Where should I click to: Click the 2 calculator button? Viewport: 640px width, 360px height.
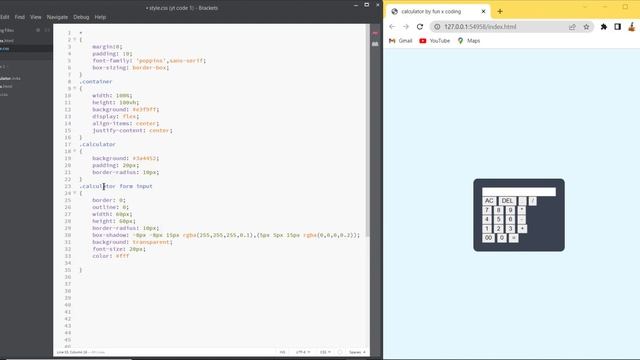point(498,229)
